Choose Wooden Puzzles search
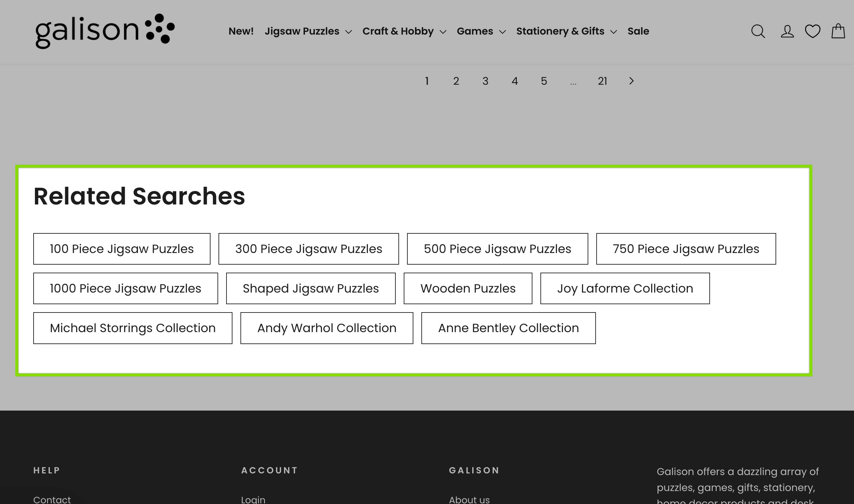The width and height of the screenshot is (854, 504). tap(468, 288)
